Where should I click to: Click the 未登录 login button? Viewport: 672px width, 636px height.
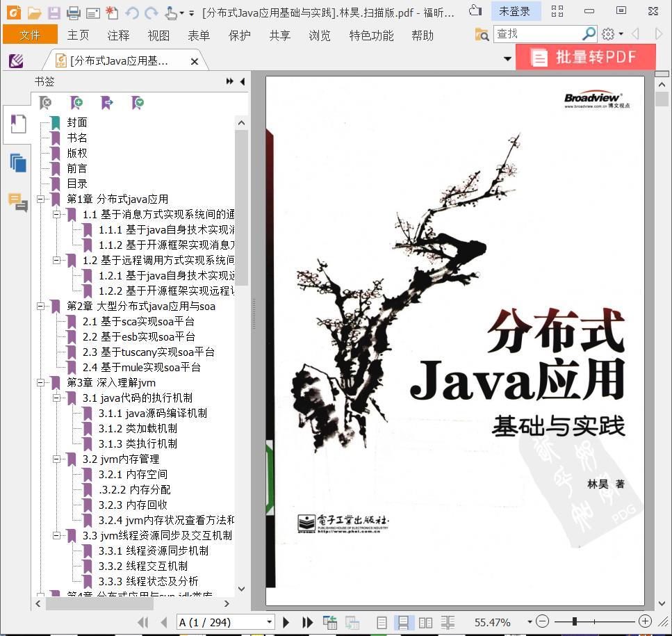coord(515,11)
